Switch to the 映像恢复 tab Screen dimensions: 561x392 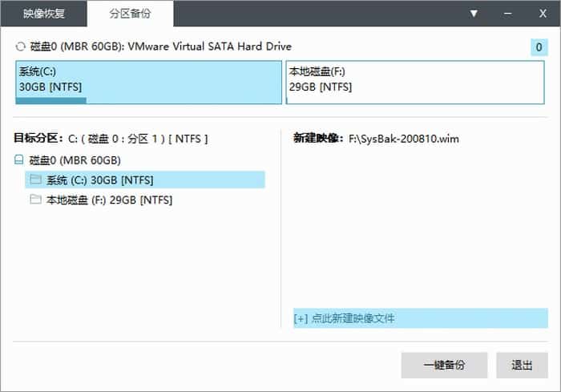(x=44, y=14)
